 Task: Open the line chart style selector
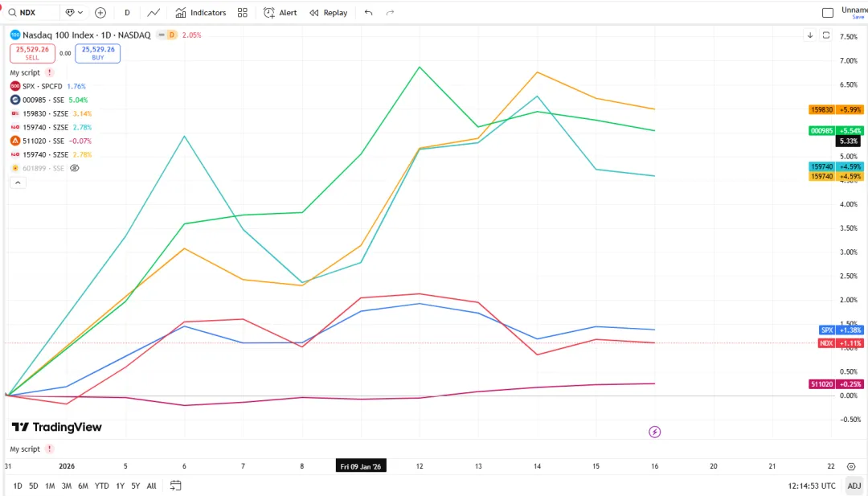pyautogui.click(x=154, y=12)
